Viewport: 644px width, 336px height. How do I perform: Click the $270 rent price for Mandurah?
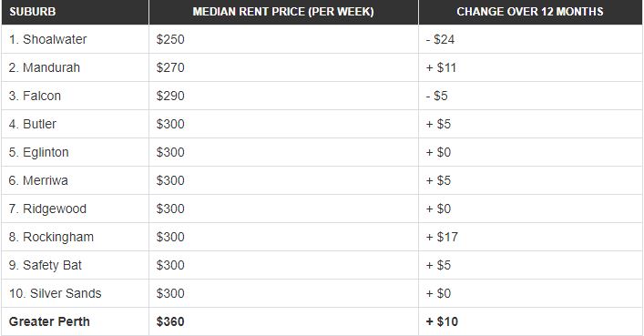coord(170,67)
